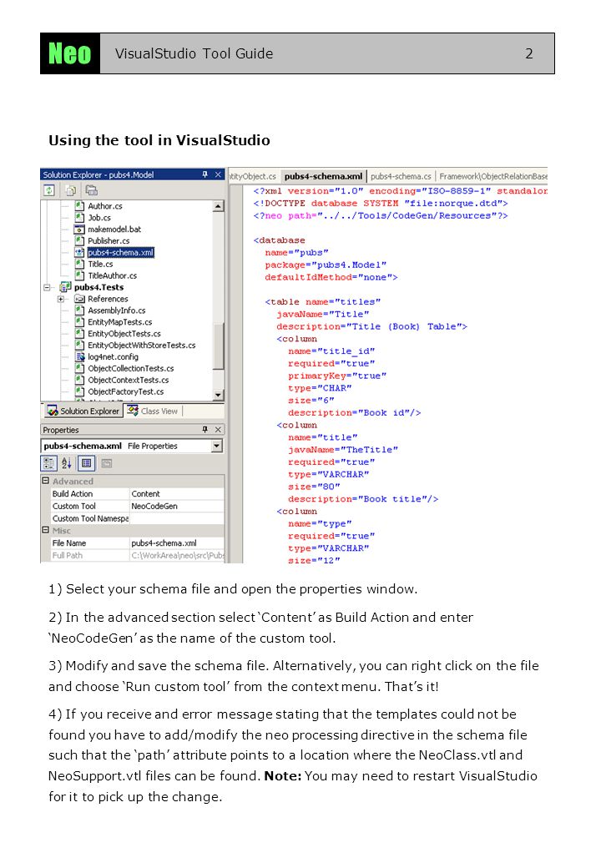Viewport: 601px width, 868px height.
Task: Select the Build Action property label
Action: [73, 494]
